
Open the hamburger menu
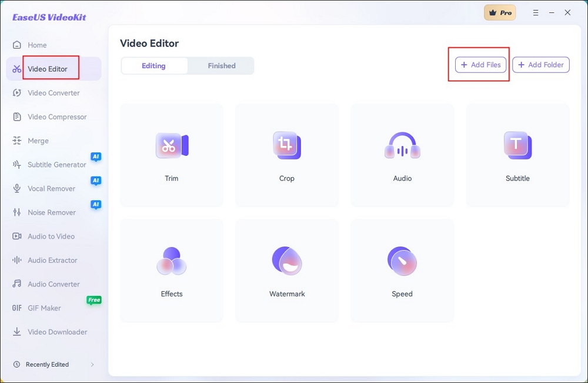pyautogui.click(x=536, y=12)
